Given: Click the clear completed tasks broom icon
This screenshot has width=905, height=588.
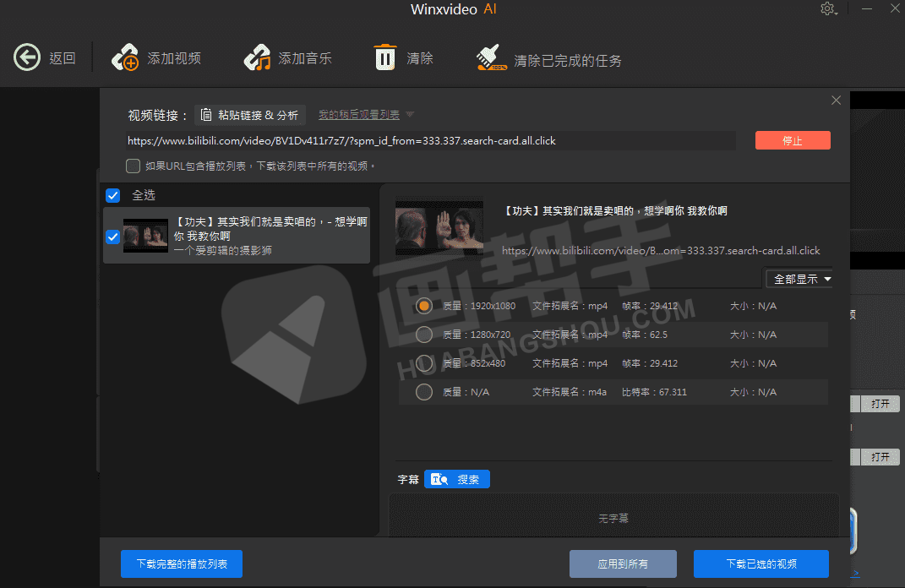Looking at the screenshot, I should point(491,57).
